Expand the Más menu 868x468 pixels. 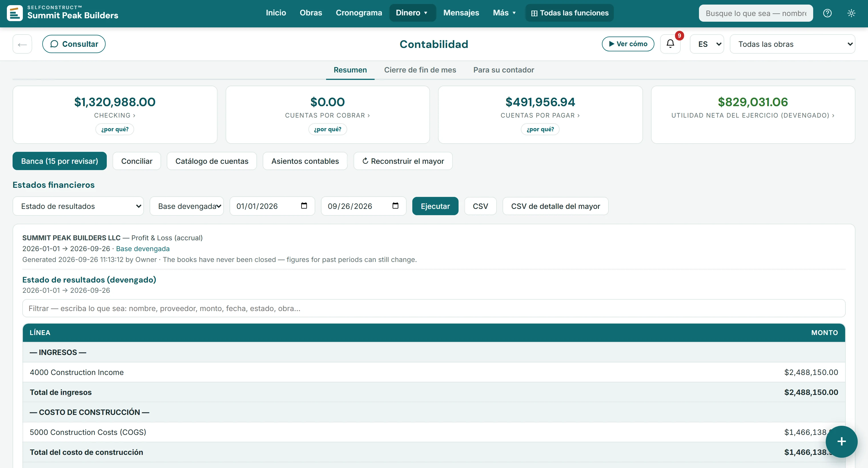click(x=504, y=13)
